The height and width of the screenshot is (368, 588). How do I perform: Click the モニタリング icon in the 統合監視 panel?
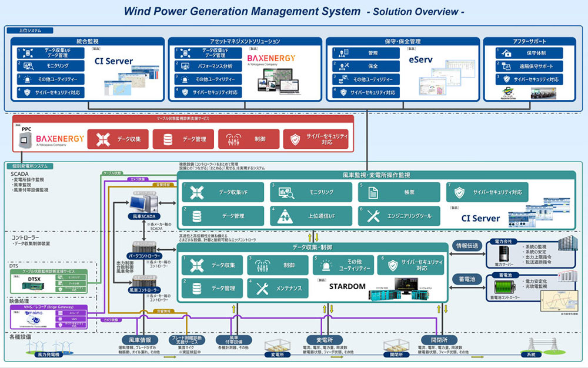(x=28, y=66)
